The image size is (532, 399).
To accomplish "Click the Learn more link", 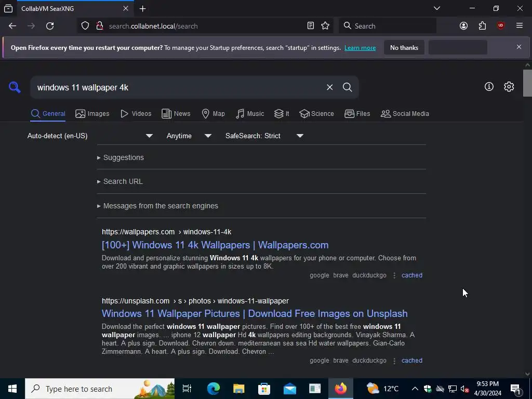I will [360, 48].
